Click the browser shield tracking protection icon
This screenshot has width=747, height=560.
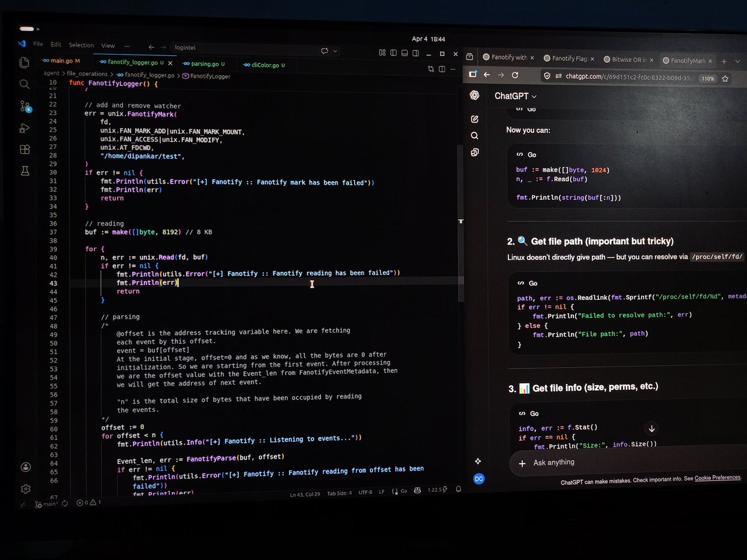547,76
